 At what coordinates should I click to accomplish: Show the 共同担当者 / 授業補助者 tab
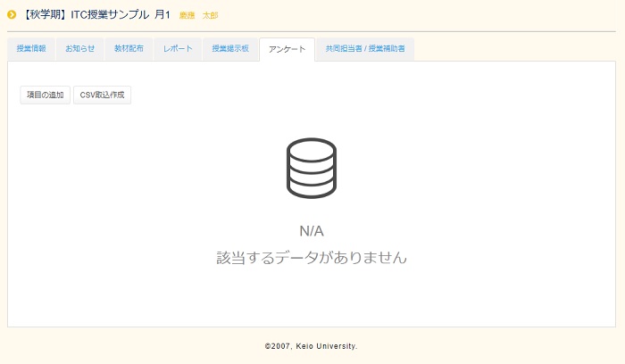click(364, 49)
